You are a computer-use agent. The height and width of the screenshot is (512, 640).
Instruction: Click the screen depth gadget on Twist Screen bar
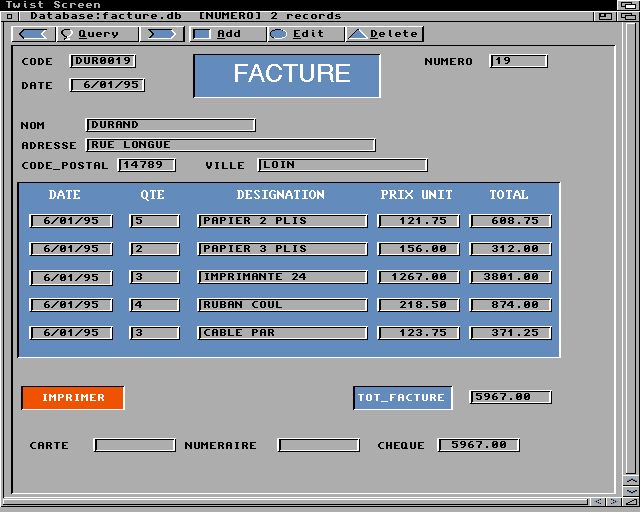tap(628, 5)
